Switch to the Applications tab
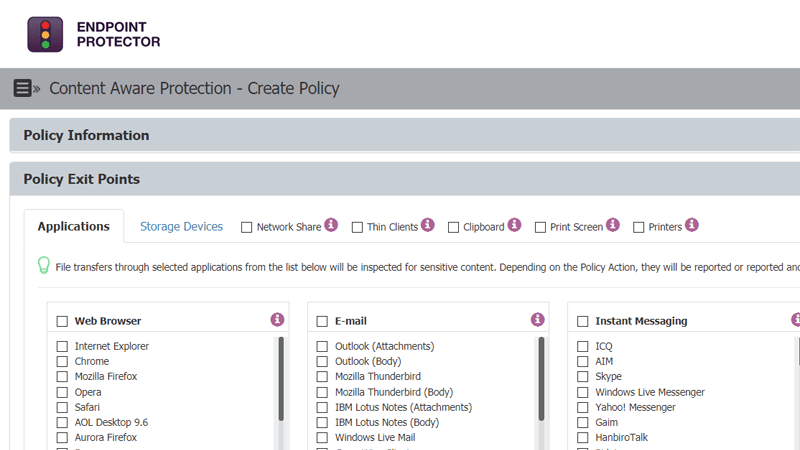The height and width of the screenshot is (450, 800). 73,227
